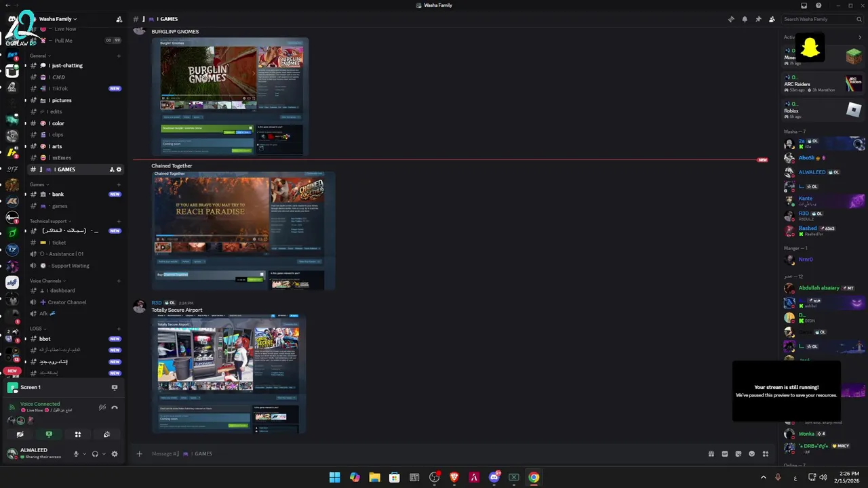
Task: Open the Burglin' Gnomes Steam image
Action: pyautogui.click(x=231, y=96)
